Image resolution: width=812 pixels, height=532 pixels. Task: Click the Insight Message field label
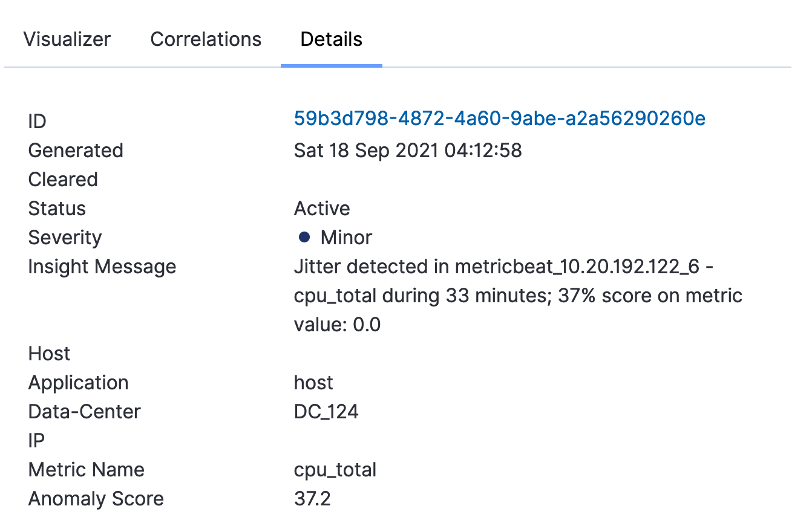click(x=102, y=267)
